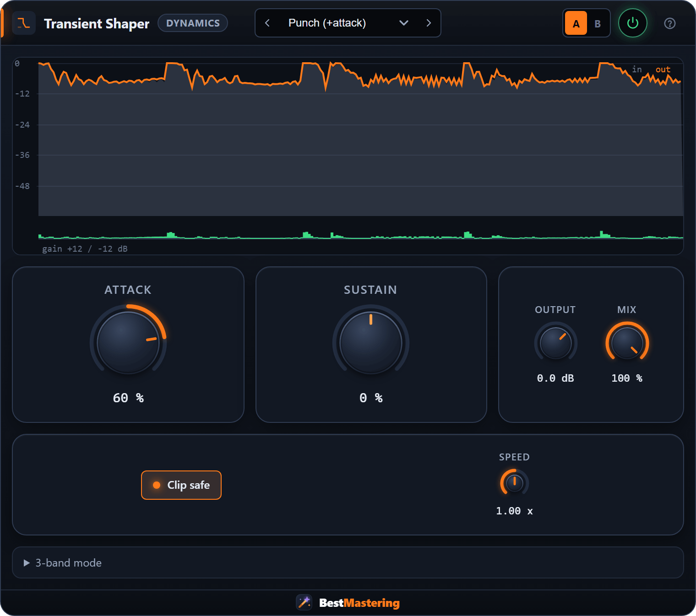696x616 pixels.
Task: Go to the previous preset arrow
Action: [x=267, y=23]
